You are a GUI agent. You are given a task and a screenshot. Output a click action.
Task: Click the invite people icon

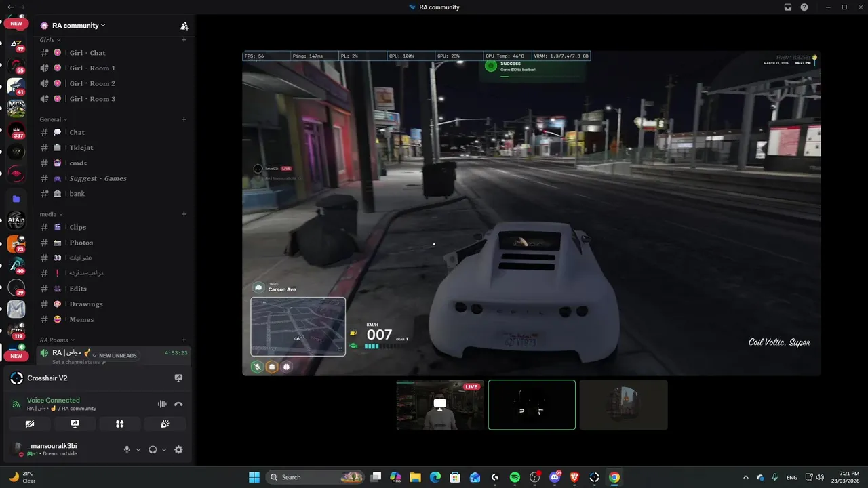(184, 26)
